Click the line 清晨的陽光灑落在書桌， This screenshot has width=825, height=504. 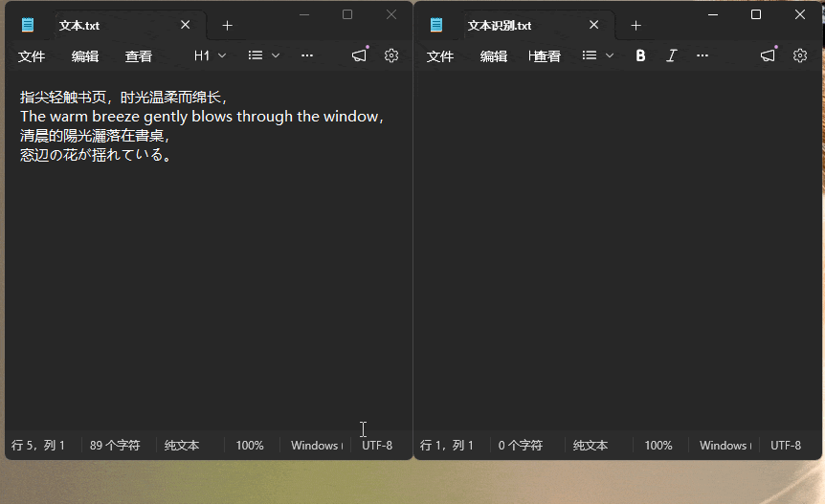(x=96, y=136)
